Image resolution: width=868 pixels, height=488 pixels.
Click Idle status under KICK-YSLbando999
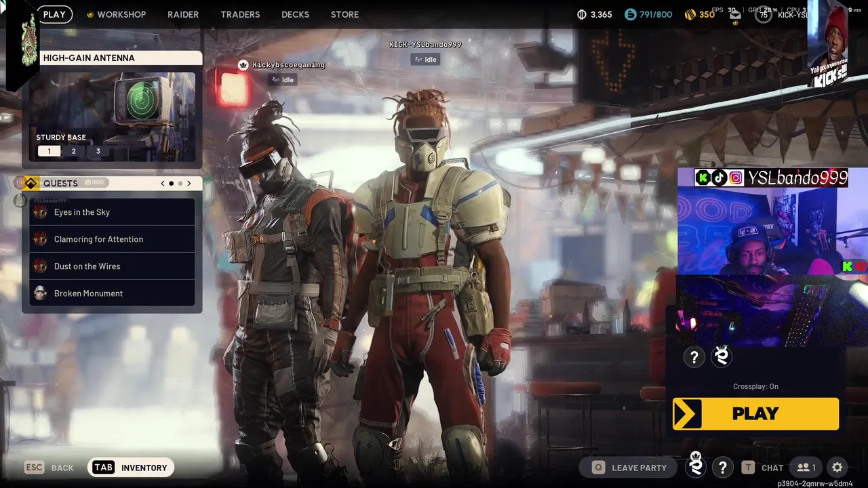425,60
